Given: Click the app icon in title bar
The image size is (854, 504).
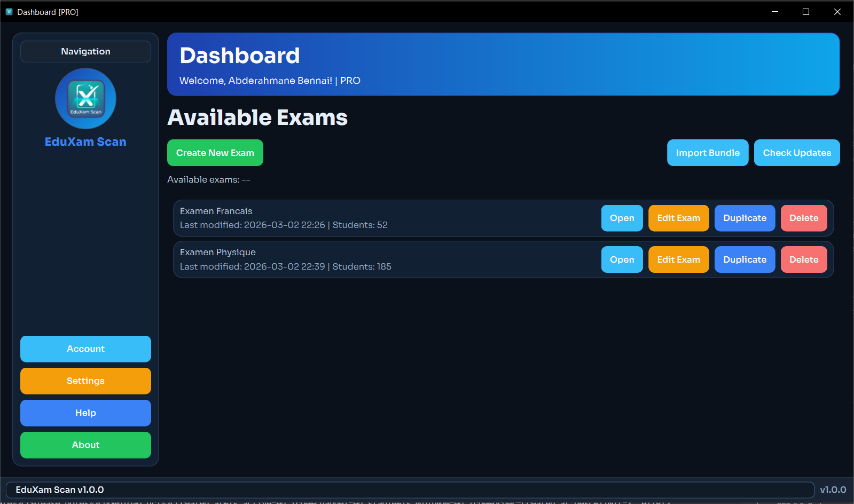Looking at the screenshot, I should click(x=9, y=12).
